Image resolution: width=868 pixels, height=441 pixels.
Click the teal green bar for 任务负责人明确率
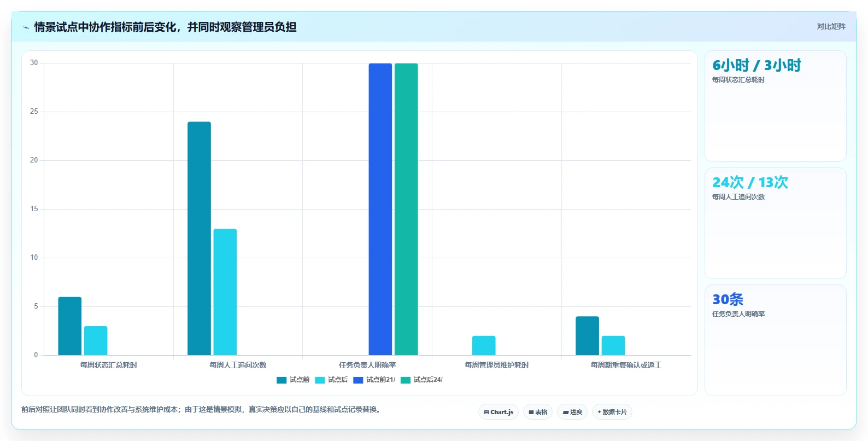(x=406, y=210)
